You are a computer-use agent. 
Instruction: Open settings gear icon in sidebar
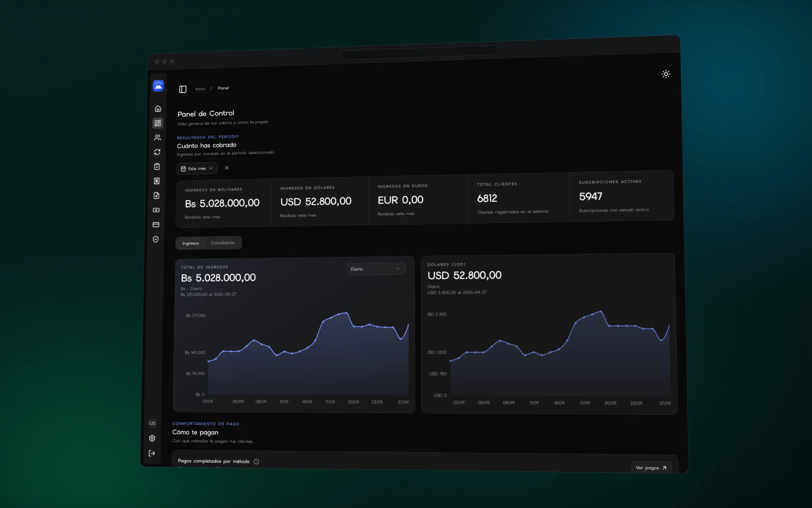click(152, 438)
